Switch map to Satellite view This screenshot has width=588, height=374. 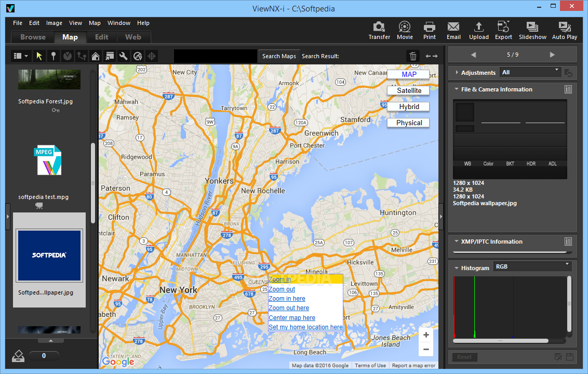pyautogui.click(x=408, y=90)
